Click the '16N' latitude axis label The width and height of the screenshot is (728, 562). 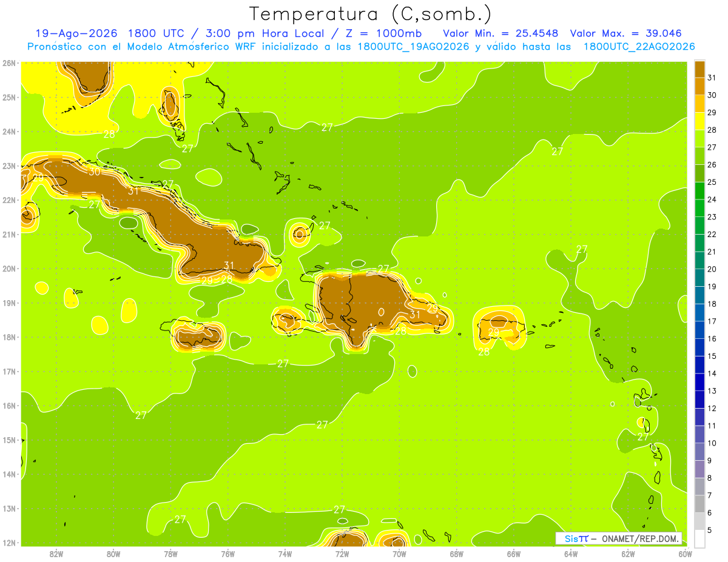tap(8, 405)
